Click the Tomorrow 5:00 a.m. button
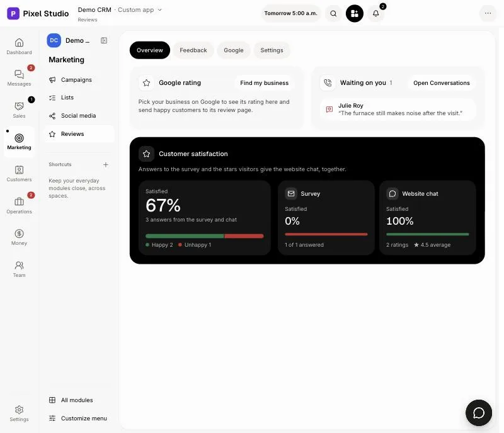The image size is (504, 433). coord(290,13)
